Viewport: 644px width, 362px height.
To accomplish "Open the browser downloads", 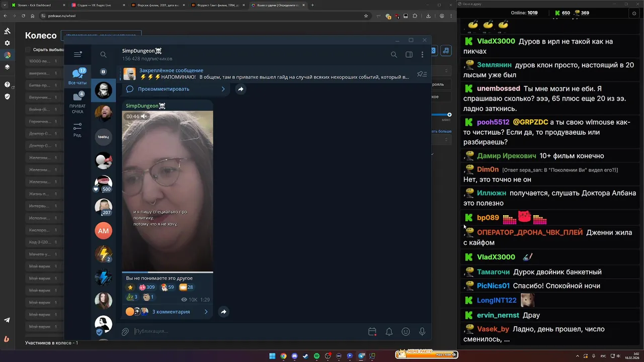I will (428, 16).
